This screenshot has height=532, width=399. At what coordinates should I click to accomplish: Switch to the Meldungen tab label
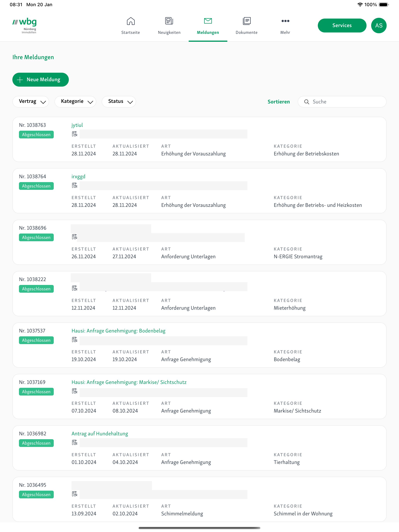click(x=208, y=32)
